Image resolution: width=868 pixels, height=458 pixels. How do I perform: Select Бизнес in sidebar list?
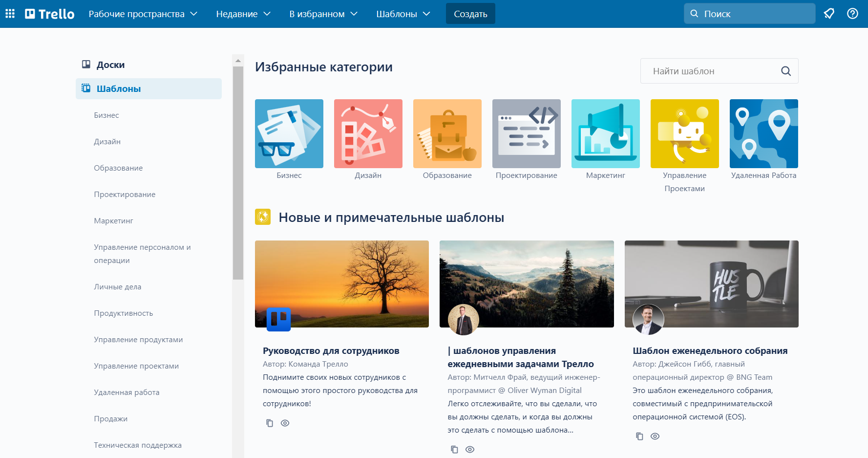[x=106, y=115]
